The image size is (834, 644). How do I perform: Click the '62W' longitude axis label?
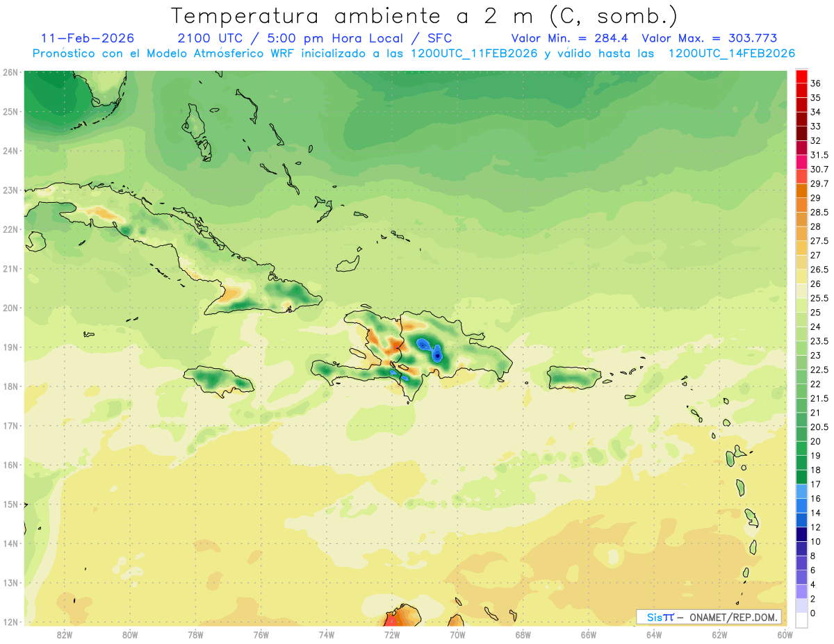click(719, 634)
